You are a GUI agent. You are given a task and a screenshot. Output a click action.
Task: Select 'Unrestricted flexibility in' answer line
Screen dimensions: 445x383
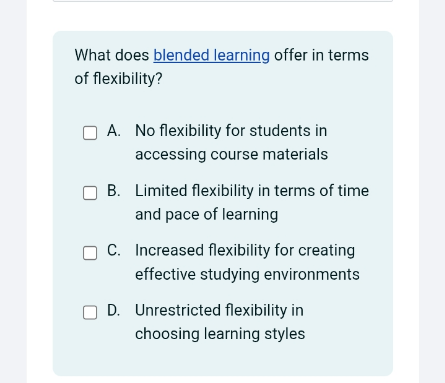pyautogui.click(x=219, y=310)
